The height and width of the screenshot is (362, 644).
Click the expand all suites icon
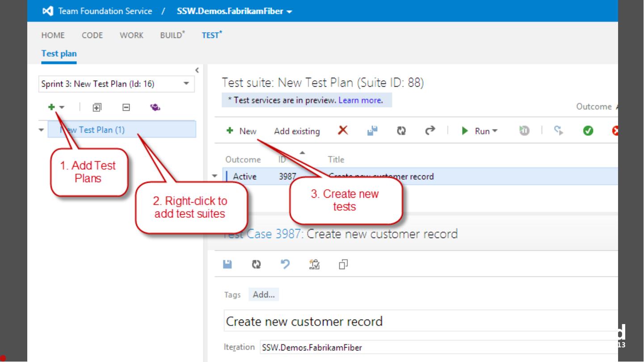97,108
